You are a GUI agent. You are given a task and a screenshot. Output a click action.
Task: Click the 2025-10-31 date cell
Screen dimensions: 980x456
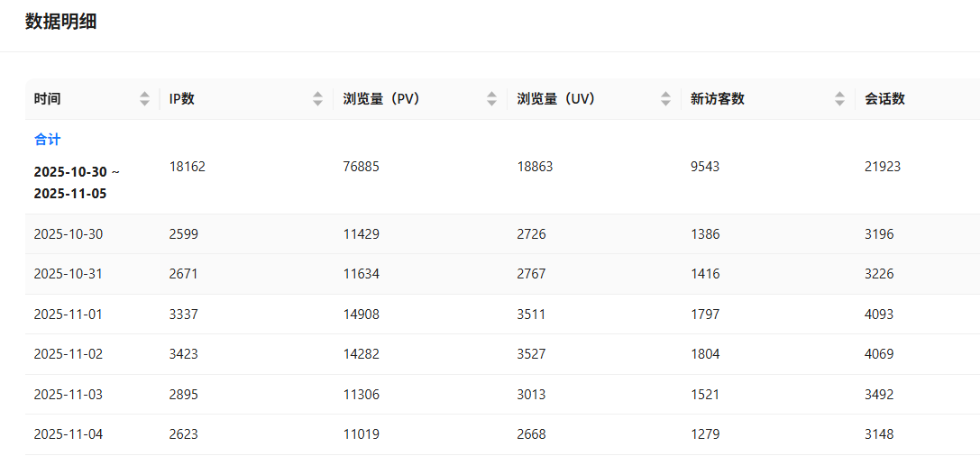(69, 274)
